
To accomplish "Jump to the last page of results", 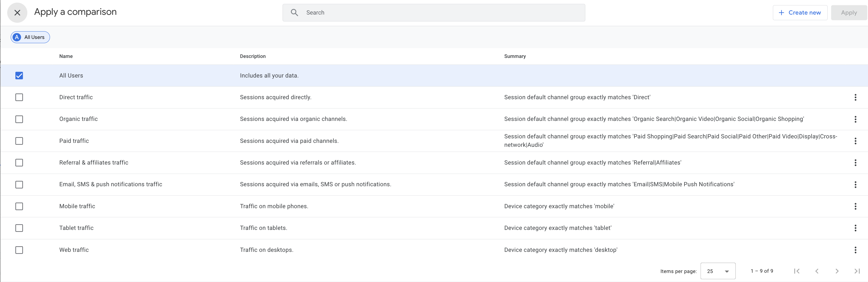I will click(857, 271).
